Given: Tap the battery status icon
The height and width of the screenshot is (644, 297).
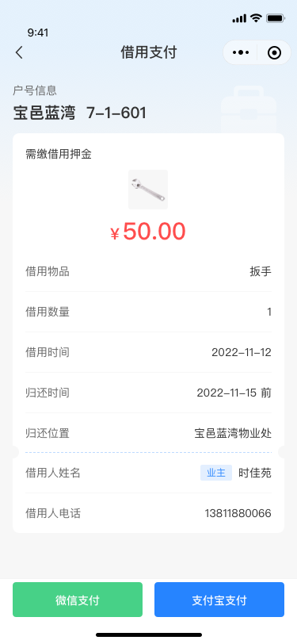Looking at the screenshot, I should pyautogui.click(x=276, y=18).
